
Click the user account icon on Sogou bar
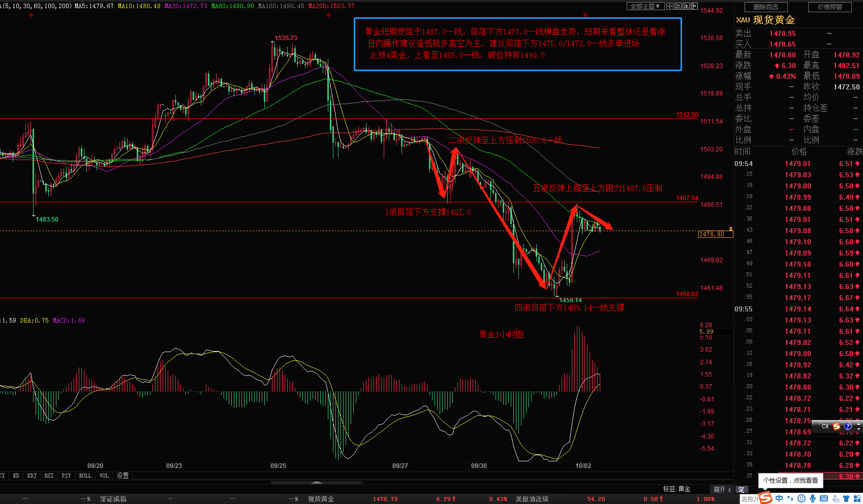[836, 498]
